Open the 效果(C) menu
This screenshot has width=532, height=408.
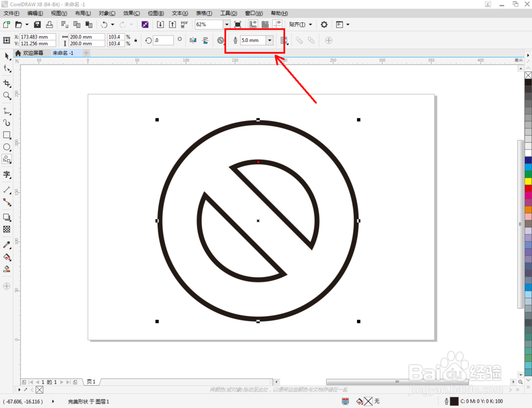coord(131,13)
